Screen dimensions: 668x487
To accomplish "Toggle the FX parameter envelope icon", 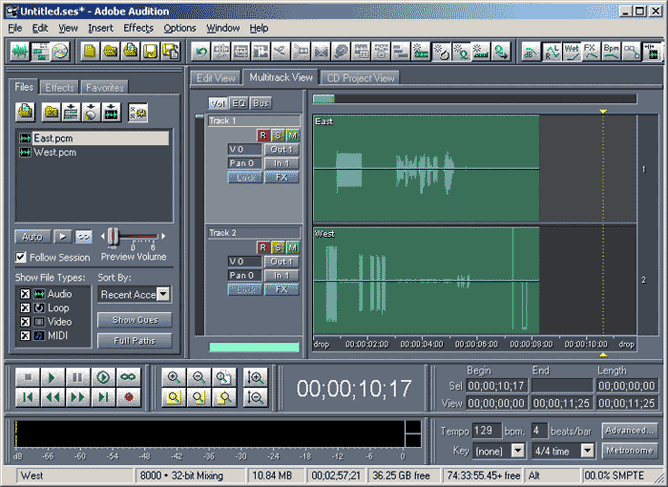I will 591,52.
